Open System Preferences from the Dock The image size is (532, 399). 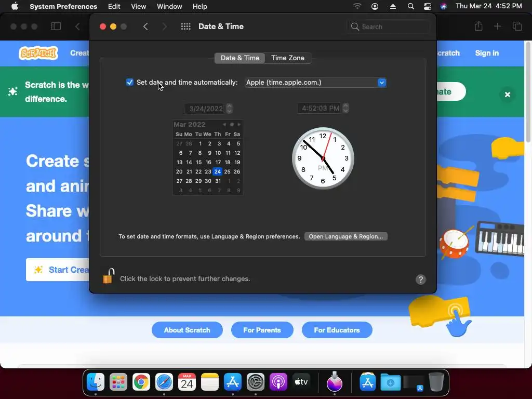(x=256, y=382)
